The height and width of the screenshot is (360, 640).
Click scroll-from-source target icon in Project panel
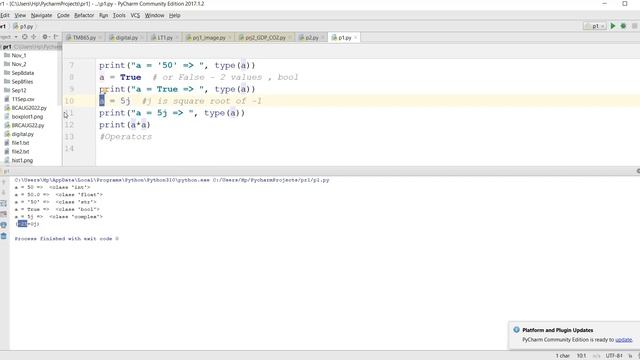(x=25, y=37)
